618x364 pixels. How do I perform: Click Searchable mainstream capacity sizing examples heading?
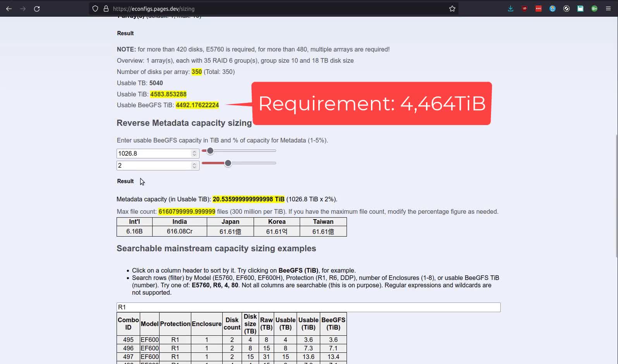216,248
